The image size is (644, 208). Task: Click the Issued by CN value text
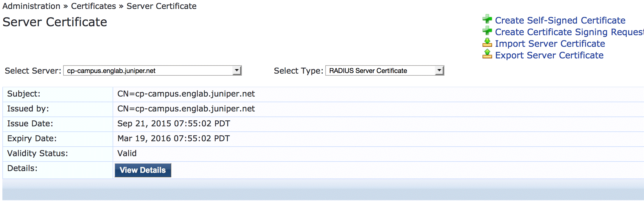tap(186, 109)
